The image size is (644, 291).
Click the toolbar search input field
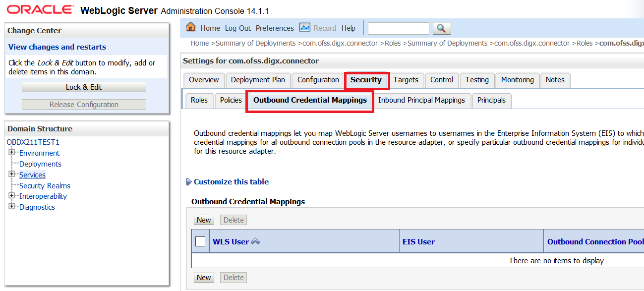click(x=399, y=28)
